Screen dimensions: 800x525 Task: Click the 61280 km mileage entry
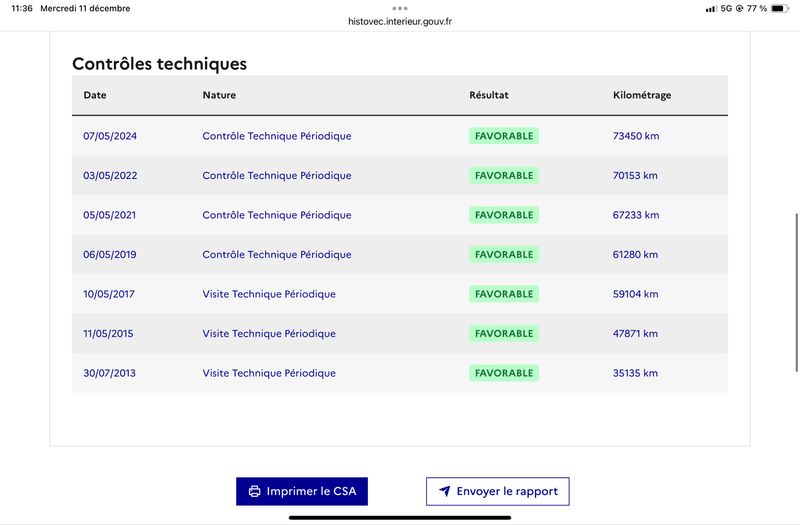point(636,255)
